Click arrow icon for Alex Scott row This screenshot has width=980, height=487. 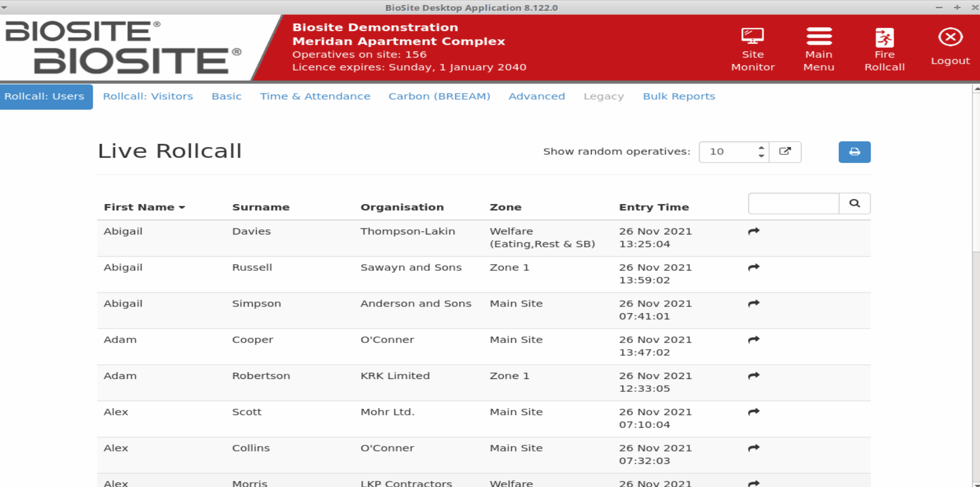pyautogui.click(x=754, y=412)
